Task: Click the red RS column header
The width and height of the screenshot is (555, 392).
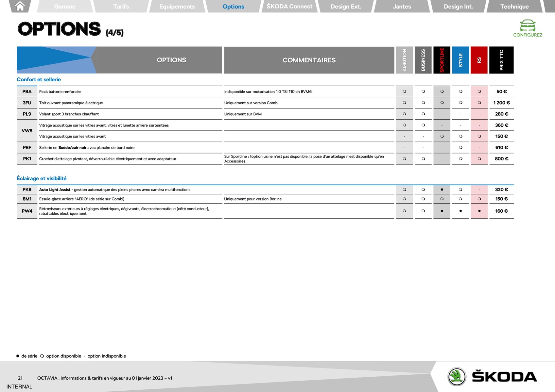Action: 479,60
